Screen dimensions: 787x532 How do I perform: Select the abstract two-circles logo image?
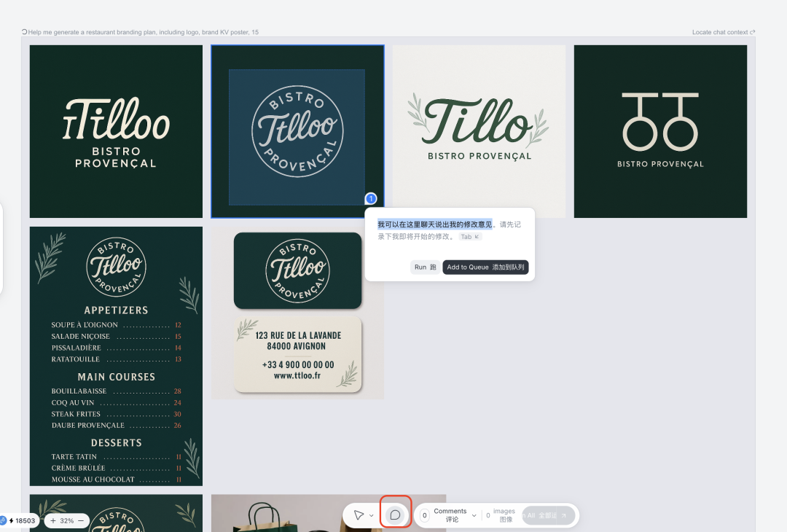[x=660, y=131]
